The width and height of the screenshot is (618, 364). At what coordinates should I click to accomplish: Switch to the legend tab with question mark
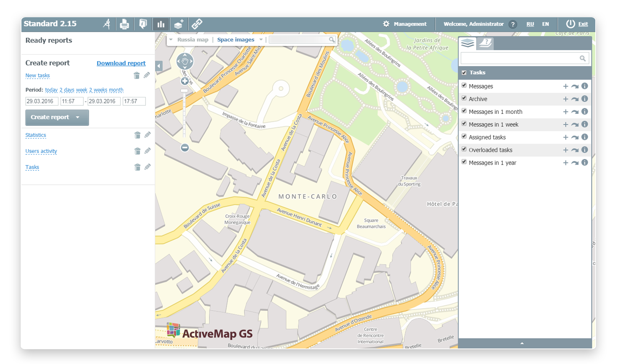[x=485, y=43]
